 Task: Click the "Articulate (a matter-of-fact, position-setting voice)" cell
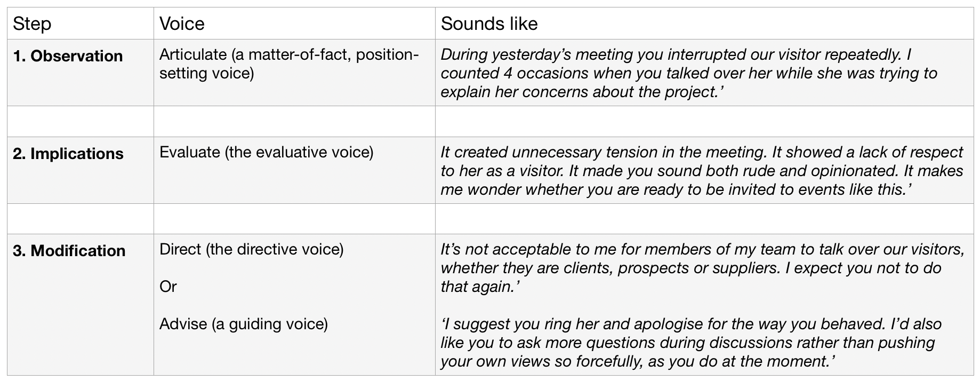[x=289, y=63]
